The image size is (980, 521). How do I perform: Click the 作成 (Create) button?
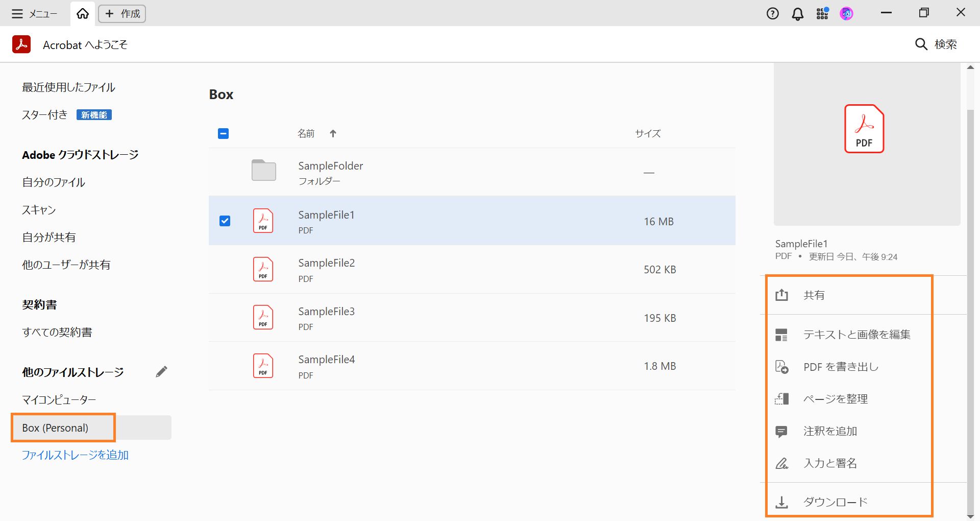coord(122,14)
